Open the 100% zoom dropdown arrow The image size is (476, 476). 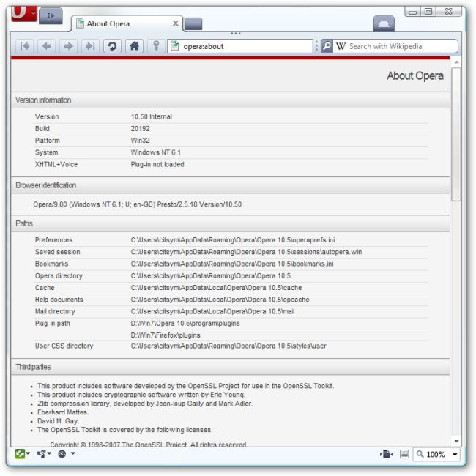(455, 455)
